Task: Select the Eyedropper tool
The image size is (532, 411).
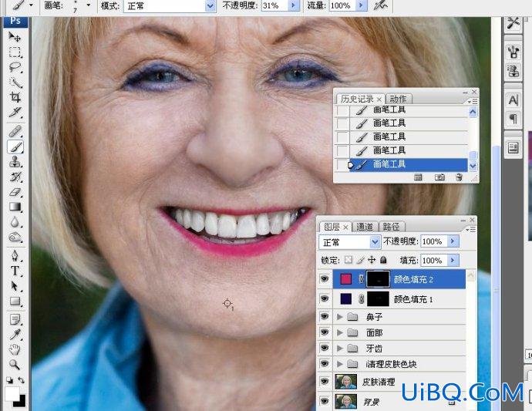Action: coord(15,335)
